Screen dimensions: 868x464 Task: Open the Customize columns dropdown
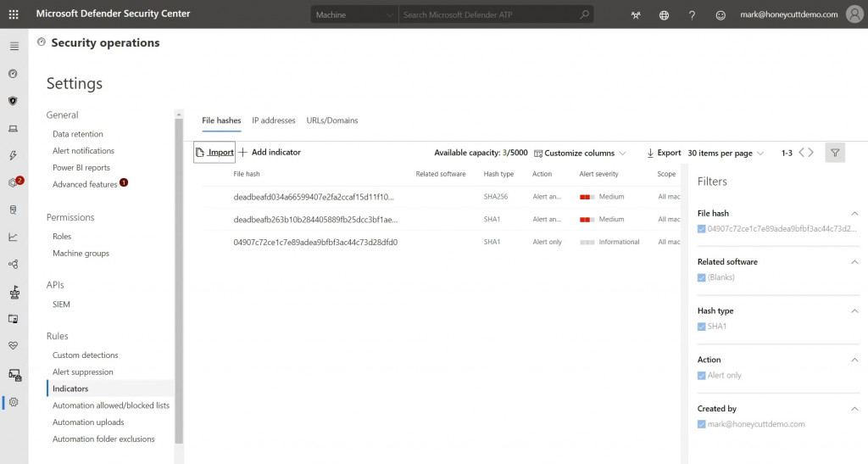click(x=580, y=153)
